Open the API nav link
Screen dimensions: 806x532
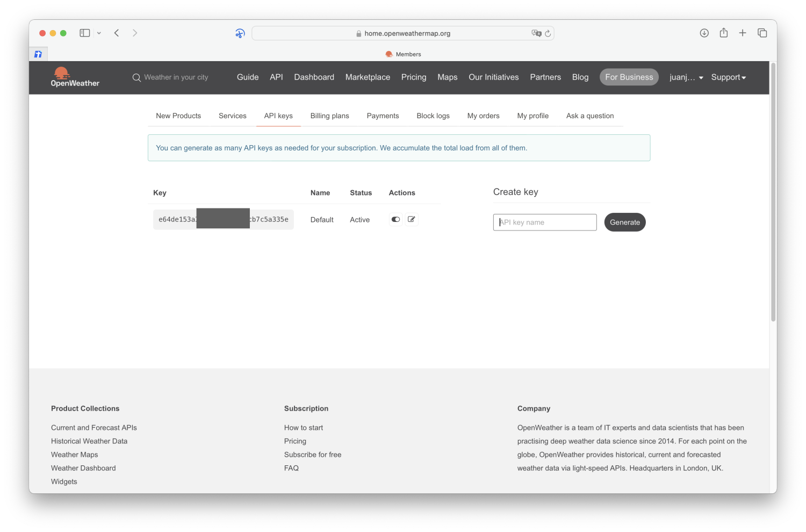tap(276, 77)
